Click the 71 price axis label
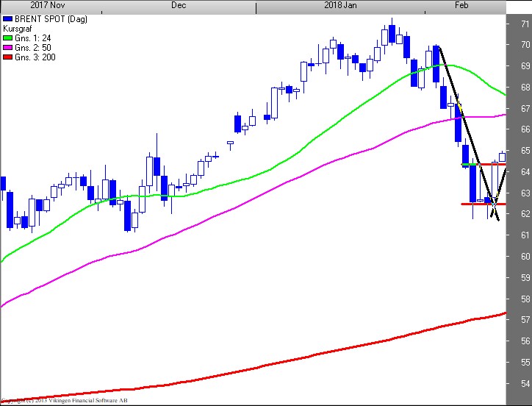 525,24
